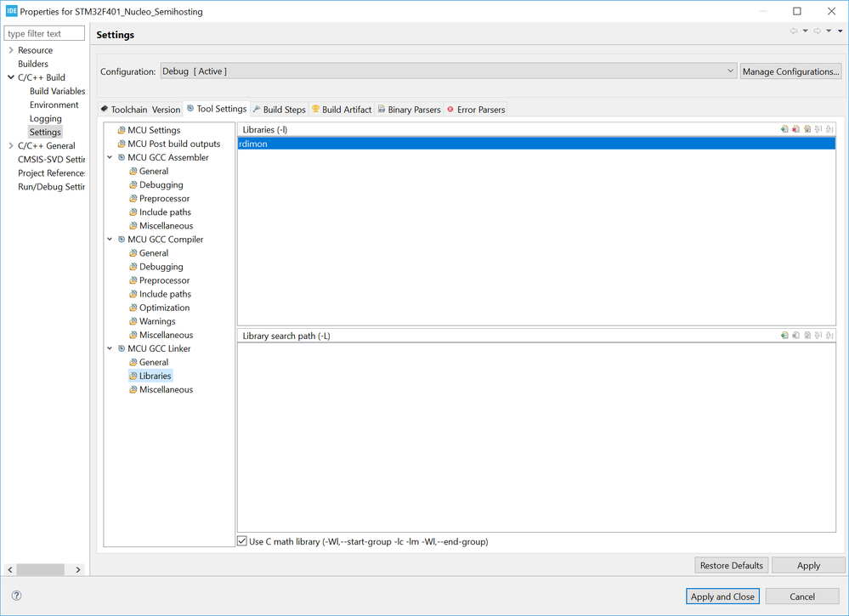Image resolution: width=849 pixels, height=616 pixels.
Task: Click the Add icon in Libraries (-l) toolbar
Action: point(784,130)
